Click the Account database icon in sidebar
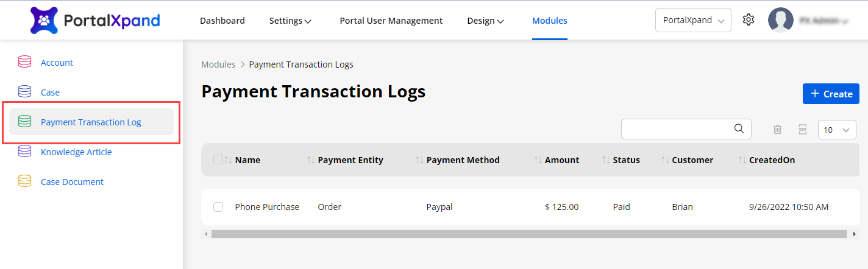 pos(24,63)
